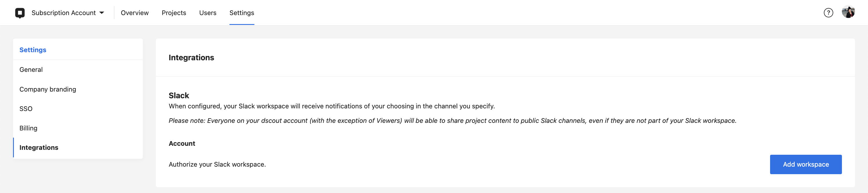This screenshot has width=868, height=193.
Task: Click the blue Settings sidebar heading
Action: coord(33,50)
